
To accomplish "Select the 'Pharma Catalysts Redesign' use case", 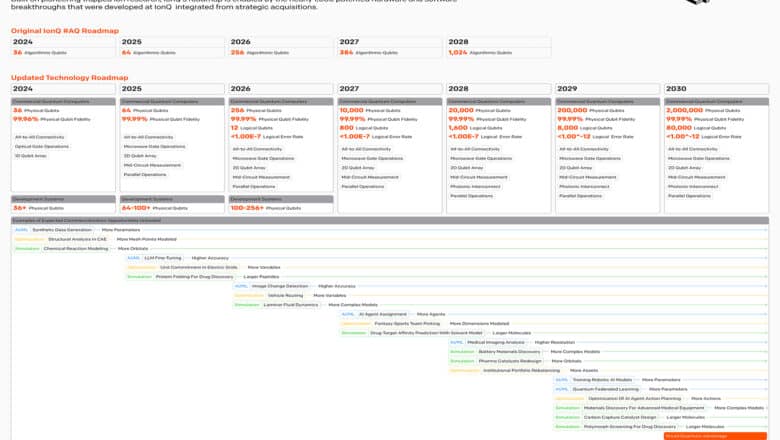I will pos(510,361).
